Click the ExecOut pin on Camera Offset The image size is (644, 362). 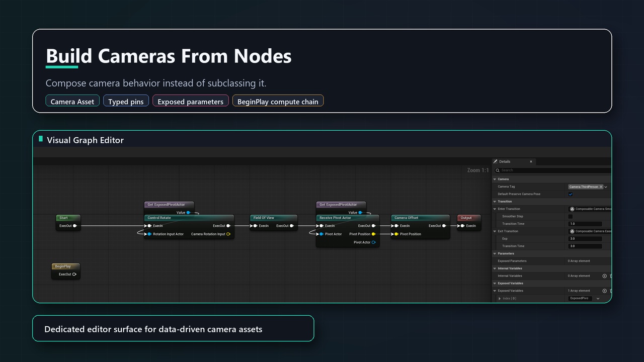pyautogui.click(x=444, y=226)
